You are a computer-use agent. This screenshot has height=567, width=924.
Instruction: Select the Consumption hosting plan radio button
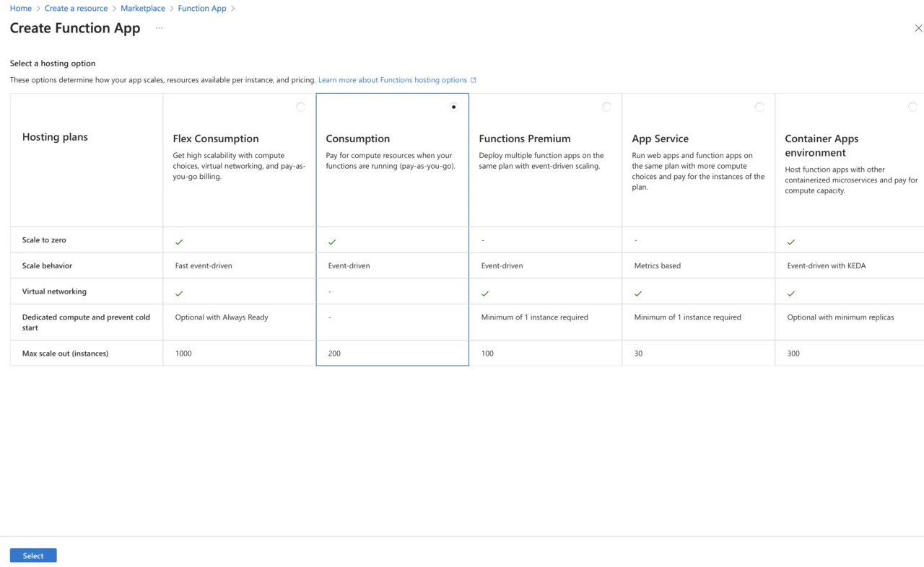[x=453, y=107]
